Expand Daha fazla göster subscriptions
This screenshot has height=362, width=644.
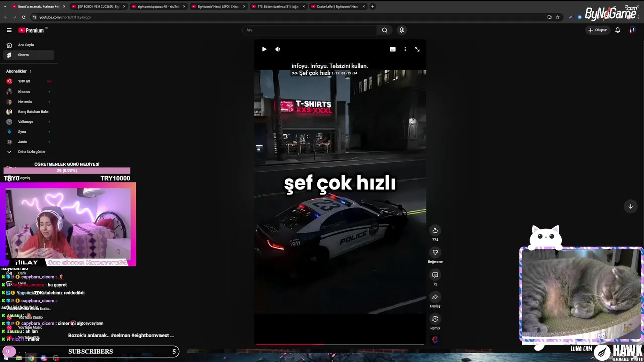click(29, 152)
